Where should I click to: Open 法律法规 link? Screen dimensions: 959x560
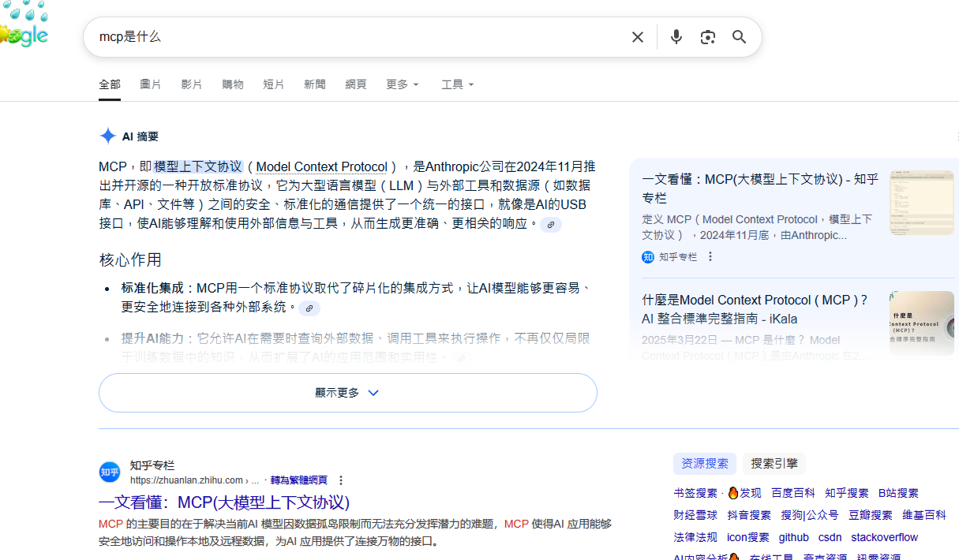695,537
